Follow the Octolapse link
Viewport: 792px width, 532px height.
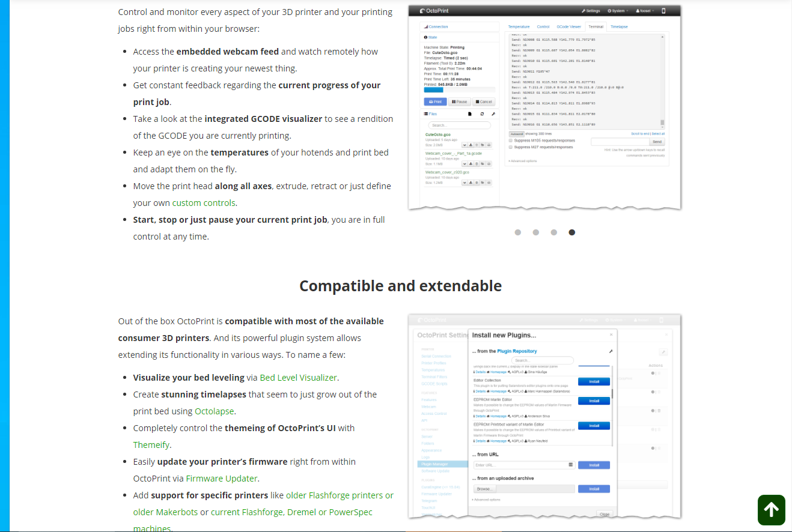(214, 411)
